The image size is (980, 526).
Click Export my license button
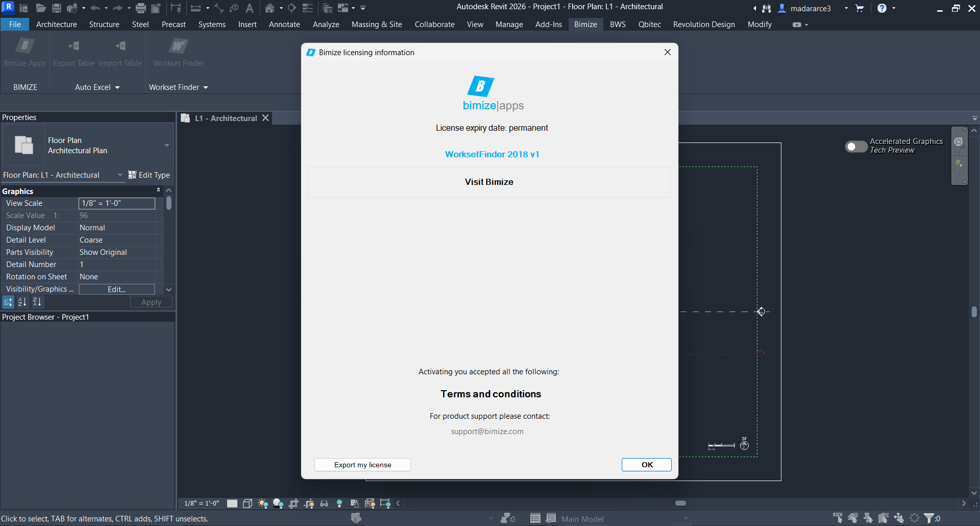point(362,465)
